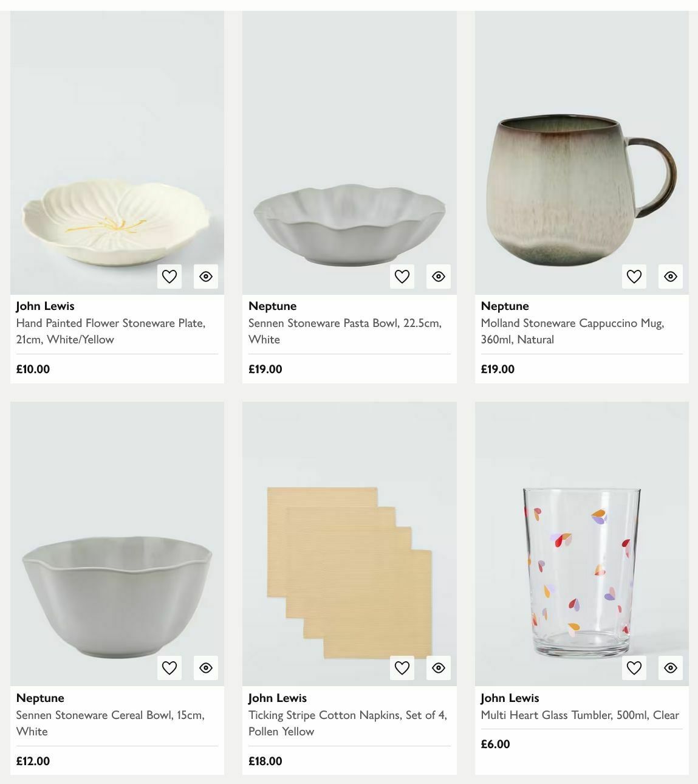Favourite the Multi Heart Glass Tumbler

pos(634,667)
